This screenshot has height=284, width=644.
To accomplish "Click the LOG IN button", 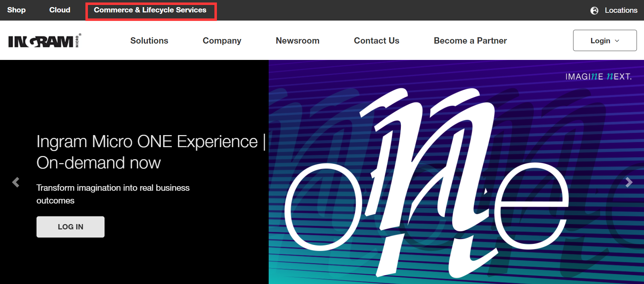I will (x=71, y=227).
